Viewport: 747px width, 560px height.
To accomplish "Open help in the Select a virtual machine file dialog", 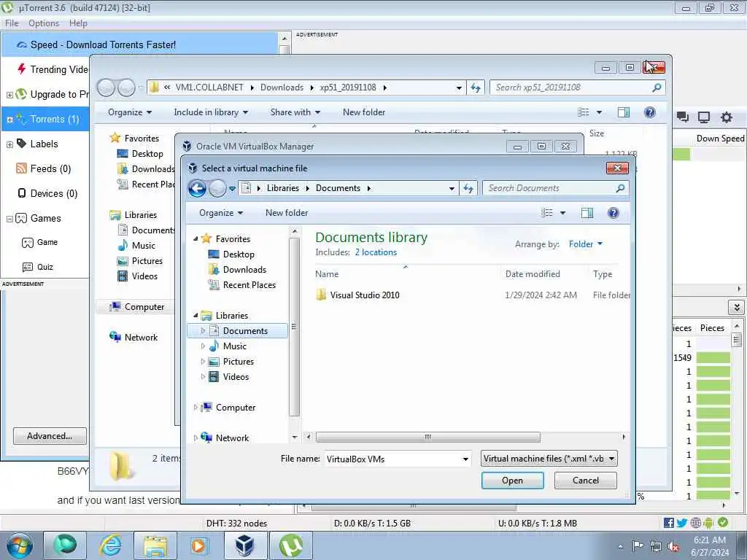I will coord(614,213).
